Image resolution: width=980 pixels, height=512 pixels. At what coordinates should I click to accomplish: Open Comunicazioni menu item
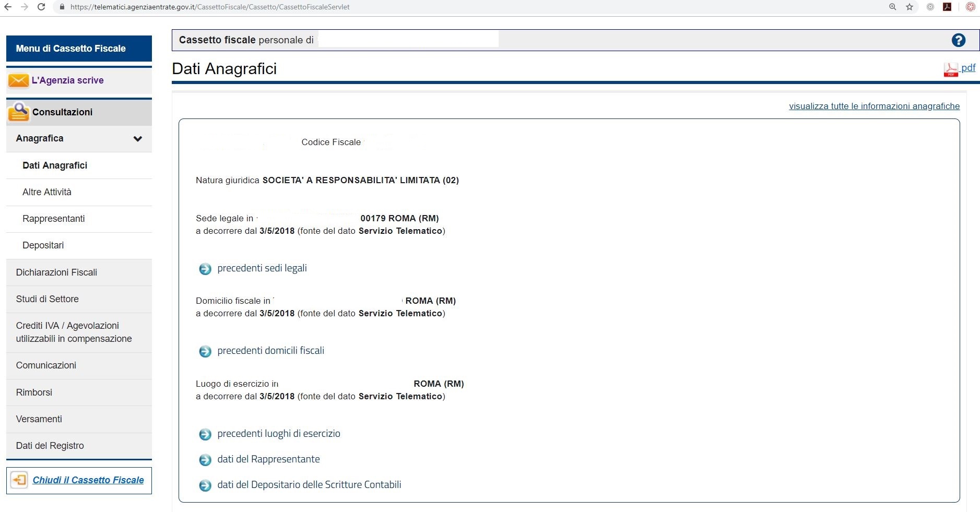tap(79, 365)
